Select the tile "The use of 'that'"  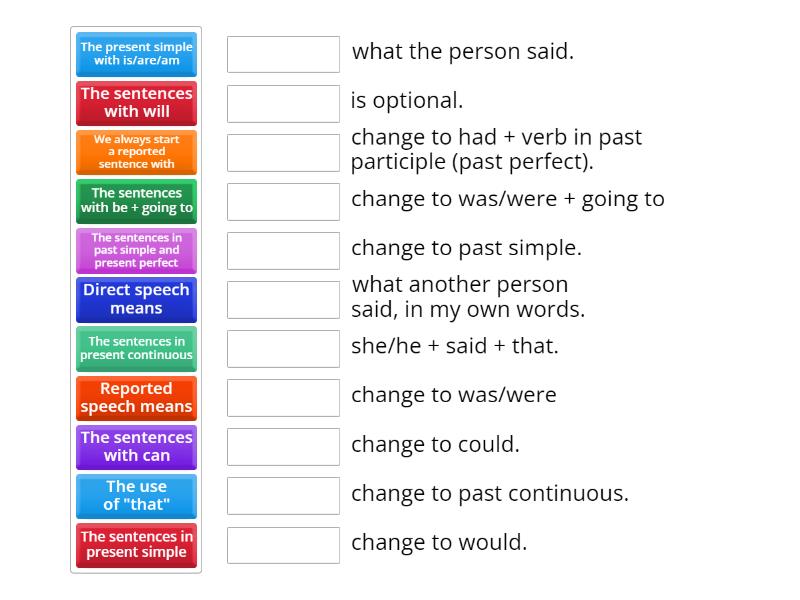[136, 496]
